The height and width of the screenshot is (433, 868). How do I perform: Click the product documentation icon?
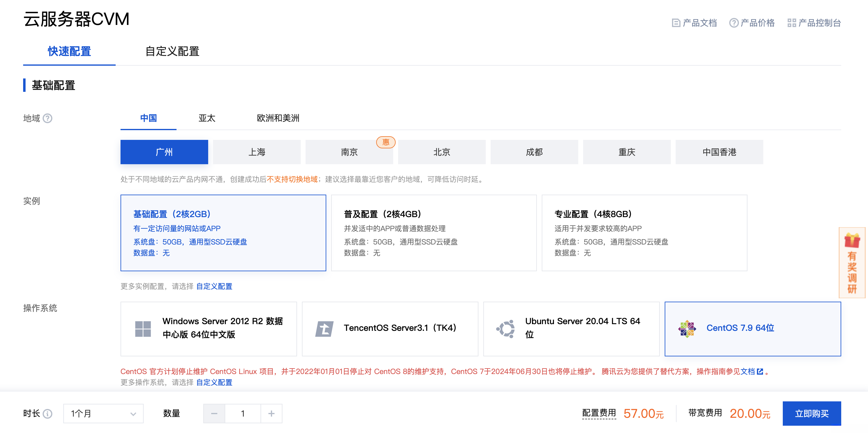[676, 23]
